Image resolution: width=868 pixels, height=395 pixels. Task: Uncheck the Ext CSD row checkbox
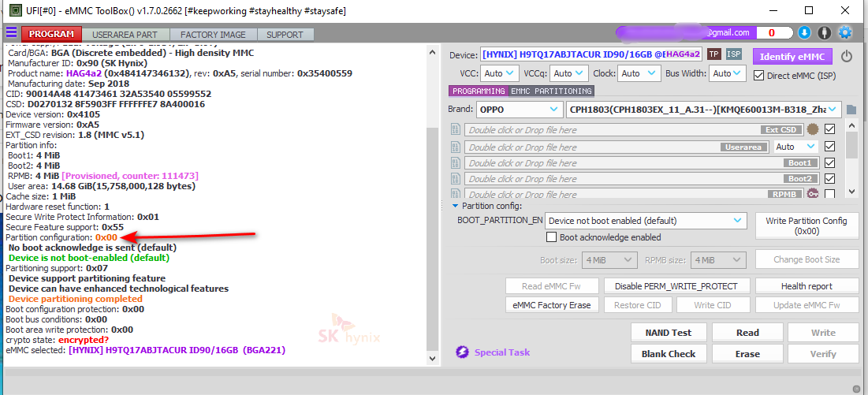[829, 129]
